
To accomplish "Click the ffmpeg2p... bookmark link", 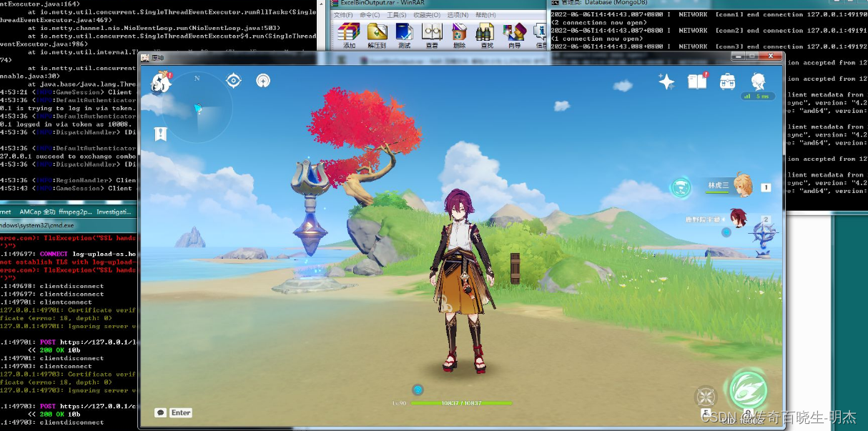I will click(x=76, y=212).
